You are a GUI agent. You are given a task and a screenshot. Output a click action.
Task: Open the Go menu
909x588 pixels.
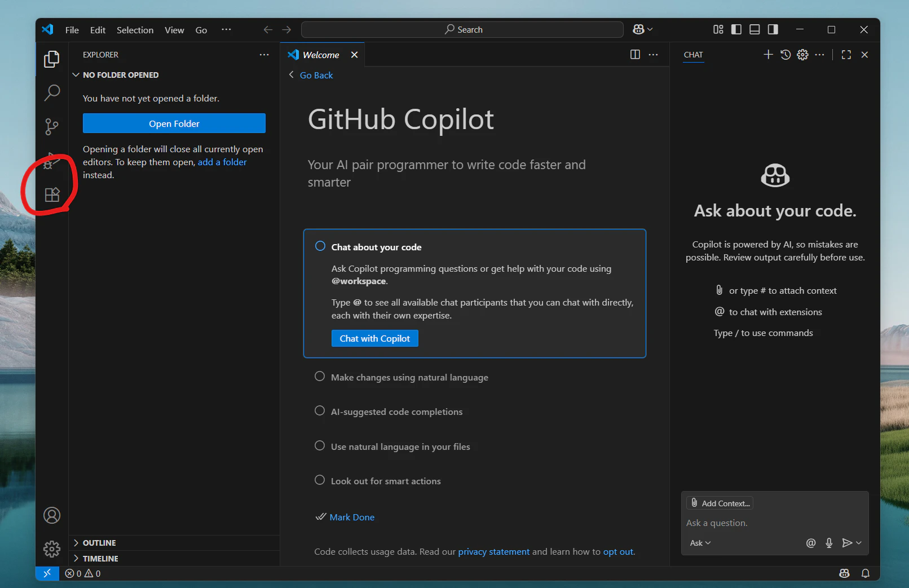click(201, 30)
